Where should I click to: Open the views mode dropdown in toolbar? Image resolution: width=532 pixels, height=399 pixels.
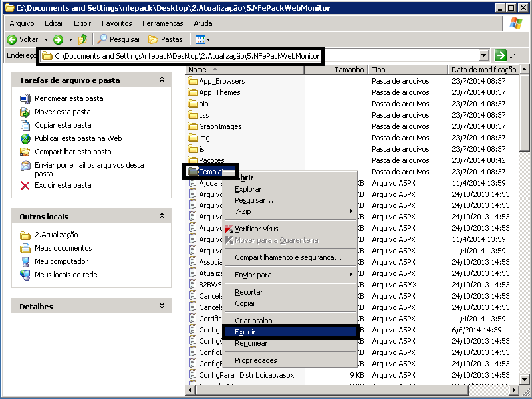[203, 39]
